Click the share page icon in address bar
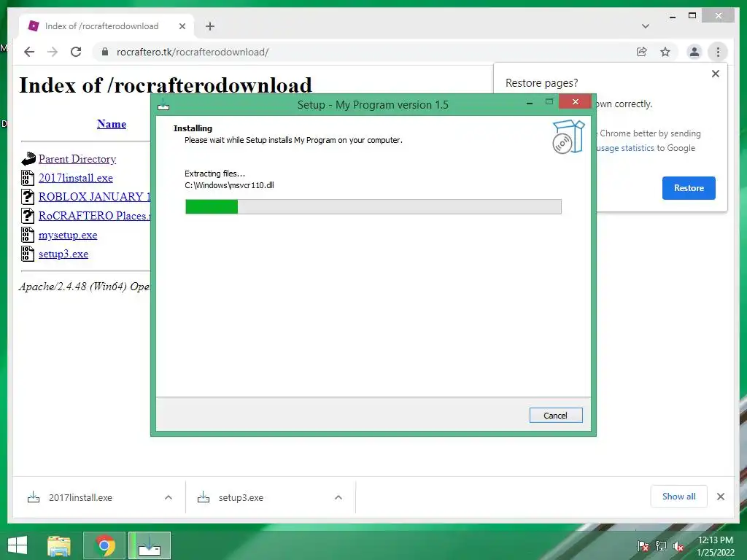This screenshot has width=747, height=560. (642, 52)
